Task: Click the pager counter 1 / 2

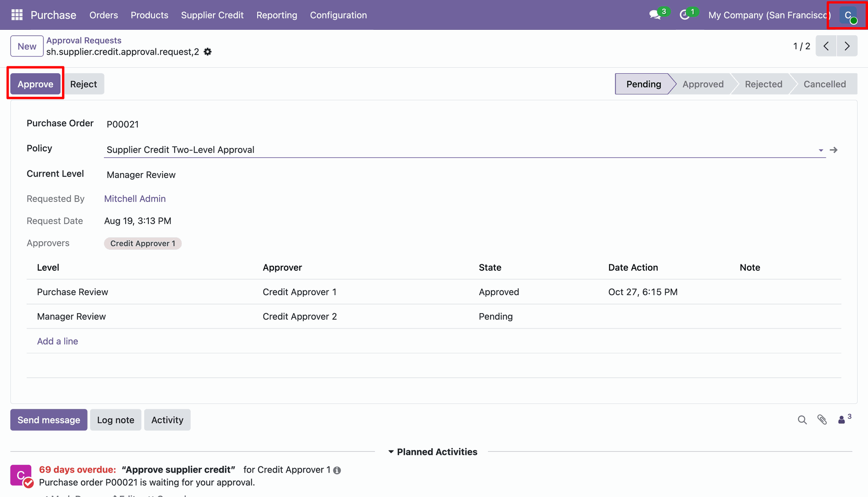Action: tap(802, 46)
